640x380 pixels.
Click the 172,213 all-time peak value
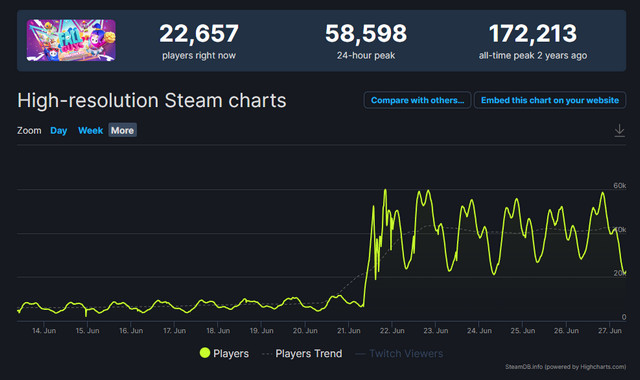[533, 33]
